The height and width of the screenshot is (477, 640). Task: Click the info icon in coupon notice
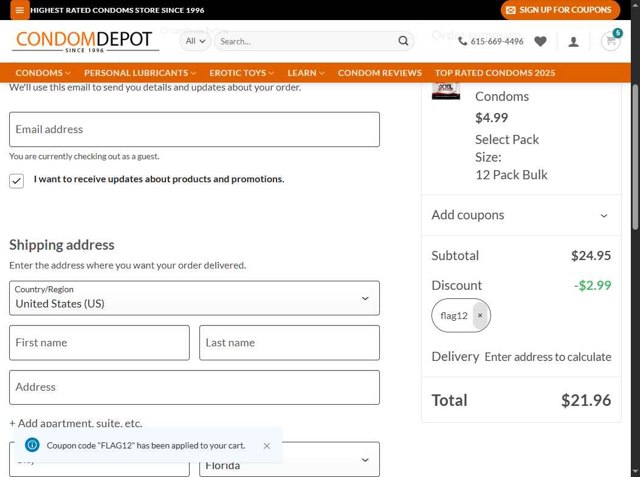32,445
